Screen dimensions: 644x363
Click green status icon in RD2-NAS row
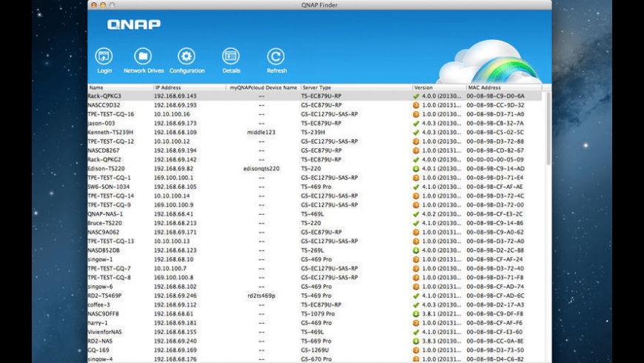click(x=416, y=342)
